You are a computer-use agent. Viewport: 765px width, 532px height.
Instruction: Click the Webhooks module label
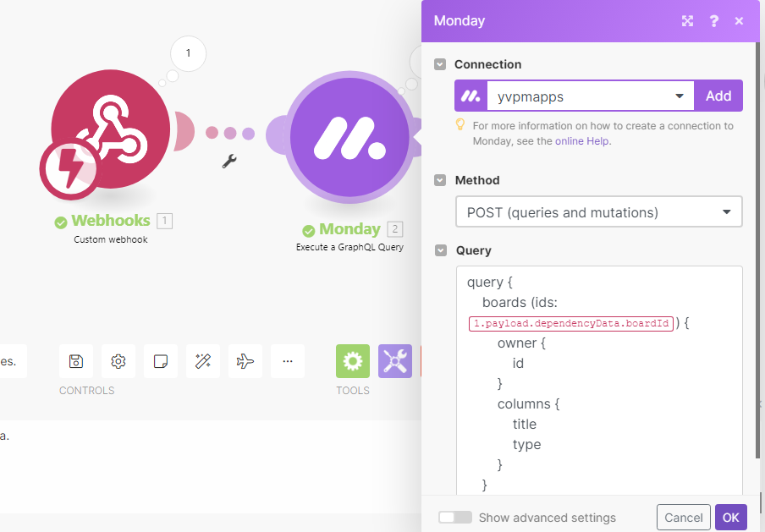point(111,221)
